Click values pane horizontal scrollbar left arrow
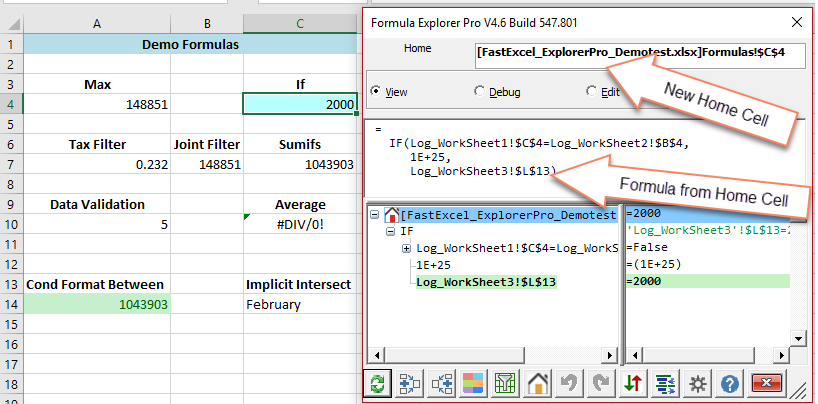818x404 pixels. click(634, 355)
